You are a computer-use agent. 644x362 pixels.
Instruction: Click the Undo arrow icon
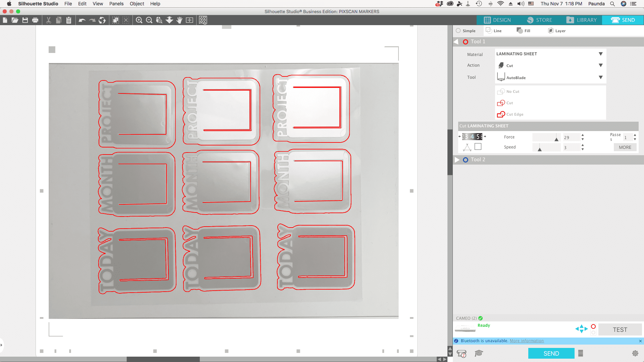(x=82, y=20)
